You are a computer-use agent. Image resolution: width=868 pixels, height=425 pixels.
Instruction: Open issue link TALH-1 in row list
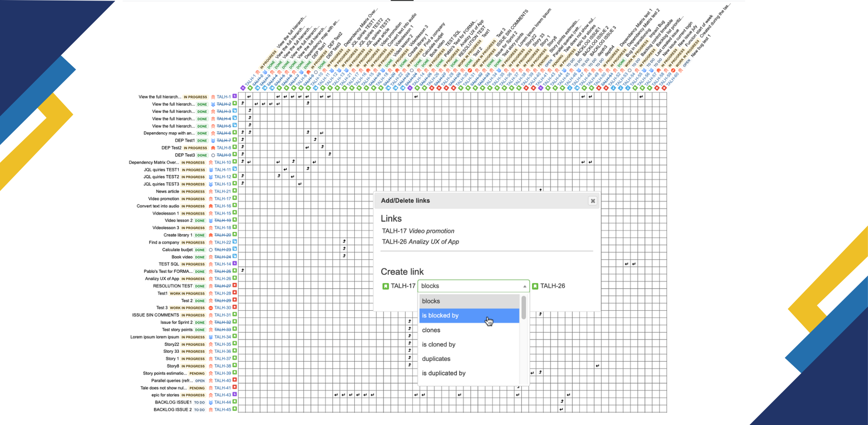224,97
